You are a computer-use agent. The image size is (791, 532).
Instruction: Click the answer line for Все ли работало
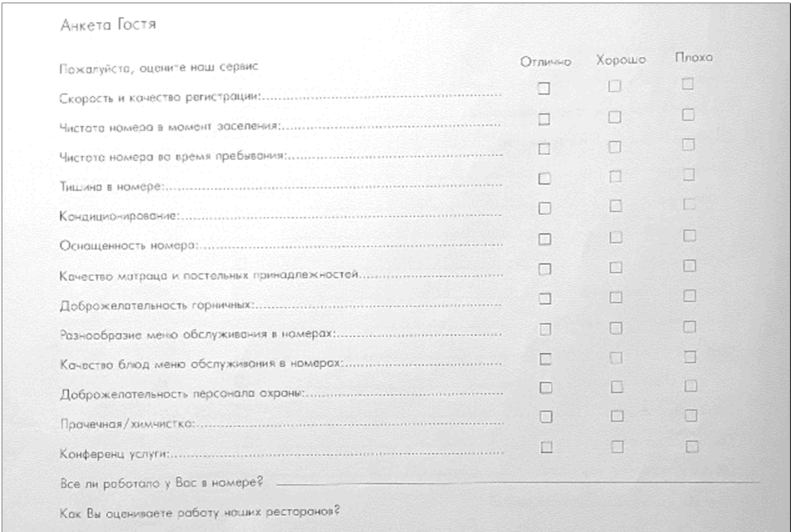tap(517, 483)
